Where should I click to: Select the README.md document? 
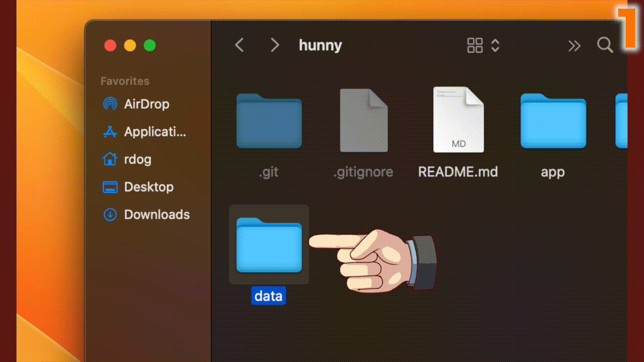coord(458,121)
